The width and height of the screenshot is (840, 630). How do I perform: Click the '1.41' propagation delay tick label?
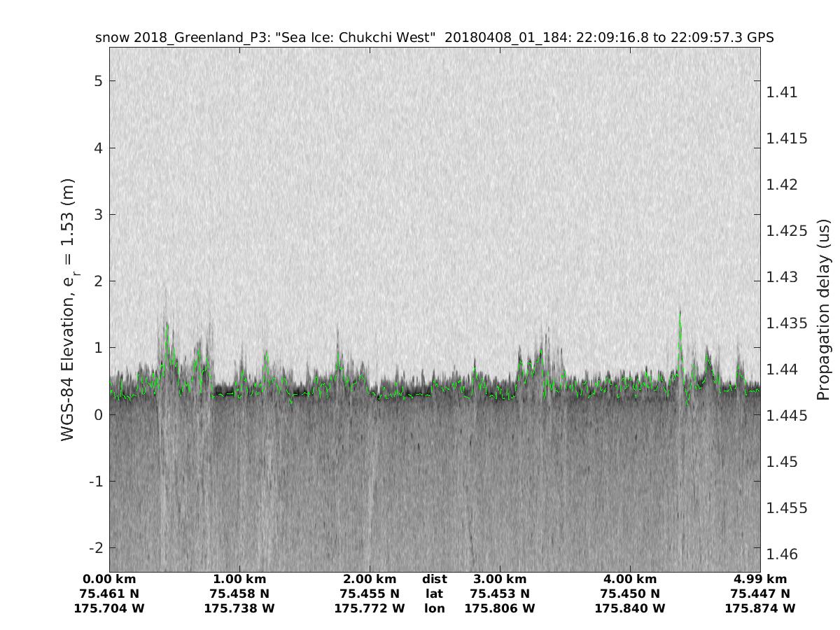point(782,92)
